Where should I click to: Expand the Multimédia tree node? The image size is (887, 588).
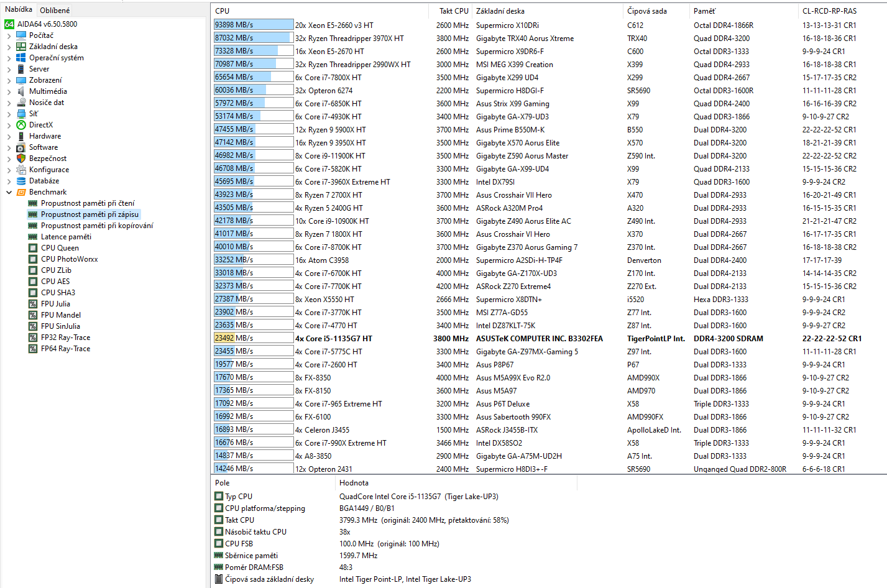pyautogui.click(x=9, y=91)
